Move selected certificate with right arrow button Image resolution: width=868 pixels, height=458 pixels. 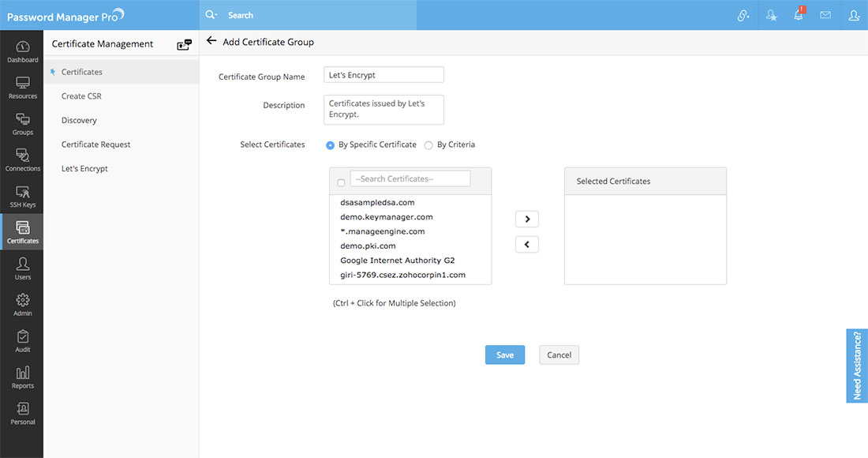tap(526, 219)
